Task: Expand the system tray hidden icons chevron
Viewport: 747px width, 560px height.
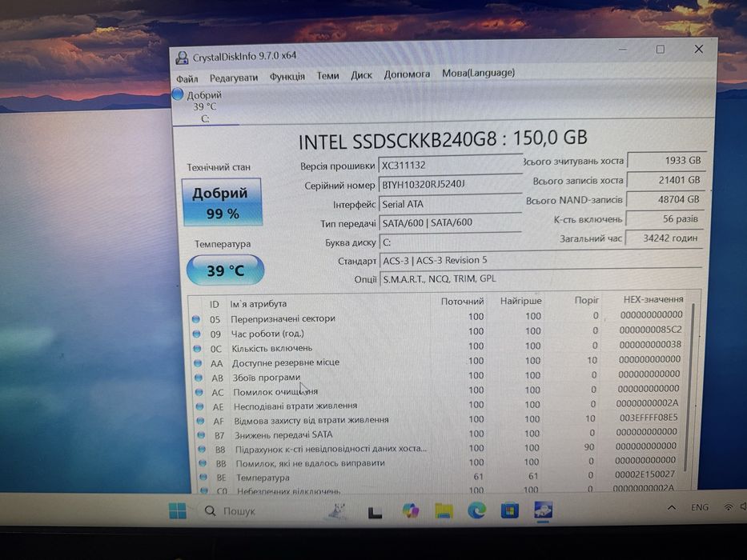Action: [x=671, y=508]
